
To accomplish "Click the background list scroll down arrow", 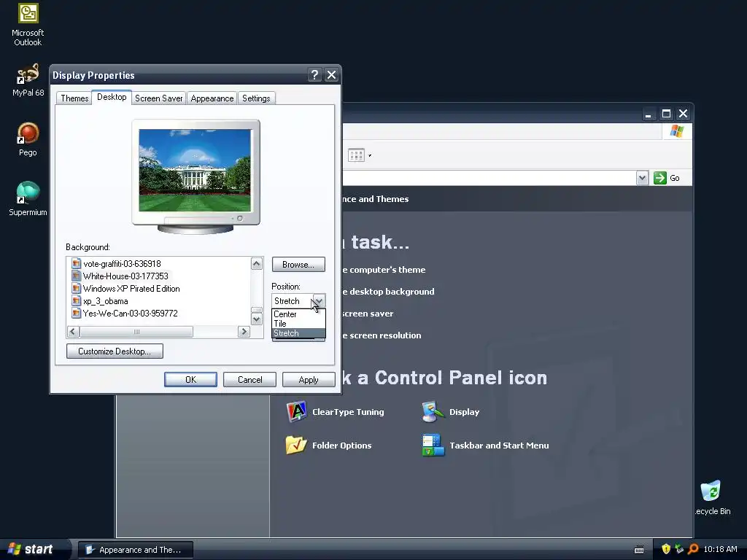I will click(x=256, y=319).
